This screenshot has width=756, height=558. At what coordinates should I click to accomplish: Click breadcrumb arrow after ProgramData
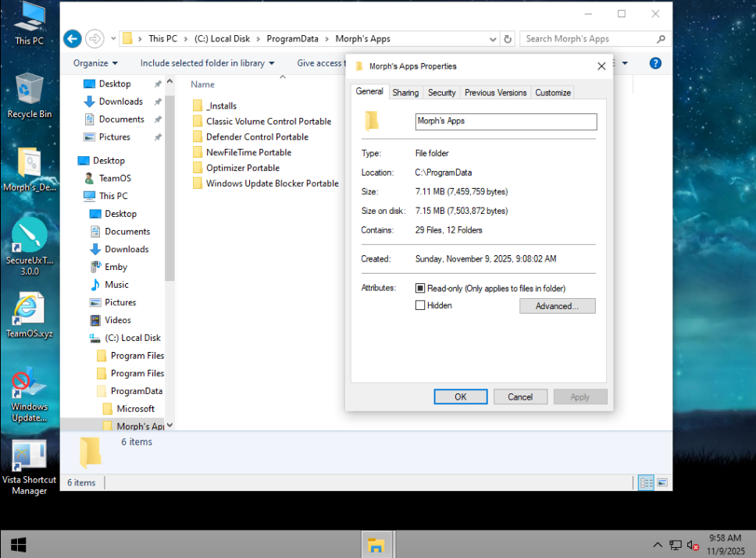pos(327,39)
